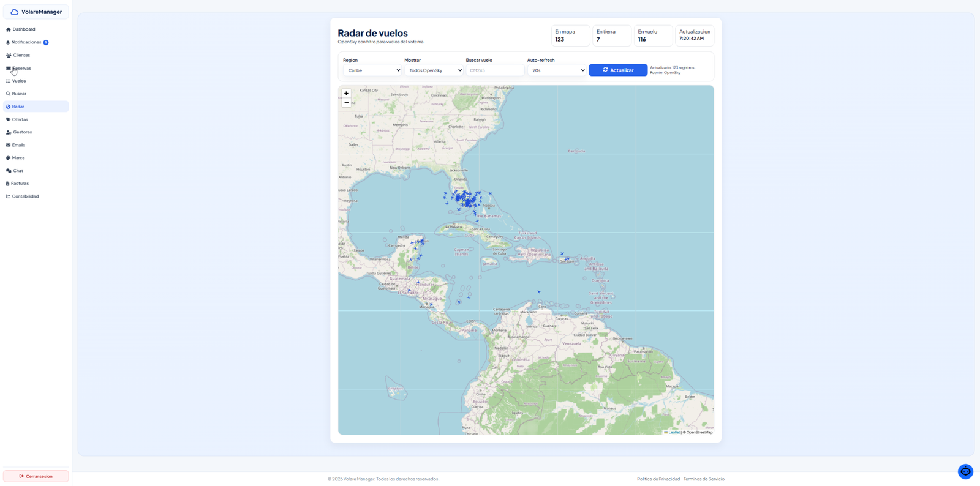Click the Actualizar button

coord(618,70)
